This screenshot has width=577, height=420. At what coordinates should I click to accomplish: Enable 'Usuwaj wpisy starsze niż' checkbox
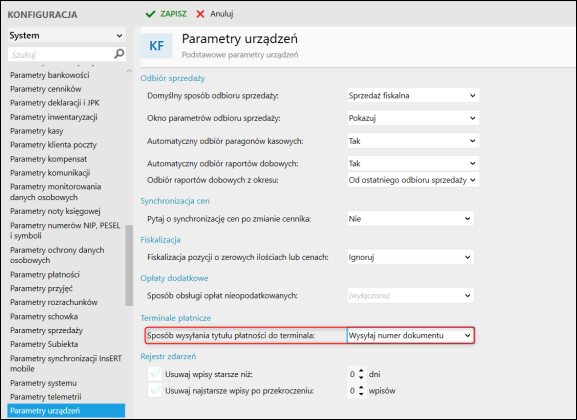coord(155,374)
